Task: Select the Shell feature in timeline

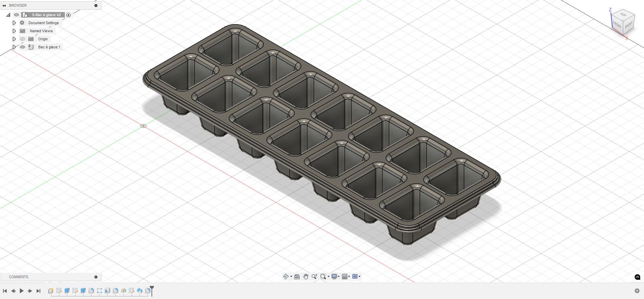Action: point(107,291)
